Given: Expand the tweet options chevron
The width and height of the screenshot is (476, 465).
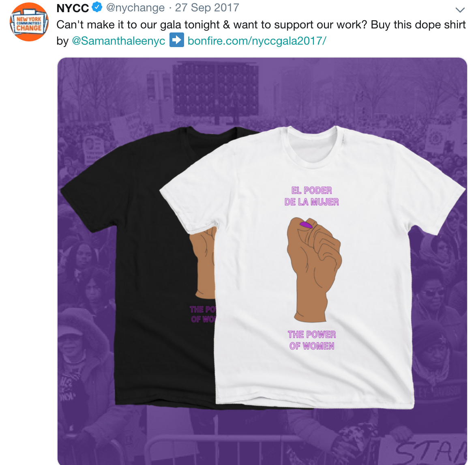Looking at the screenshot, I should 460,10.
